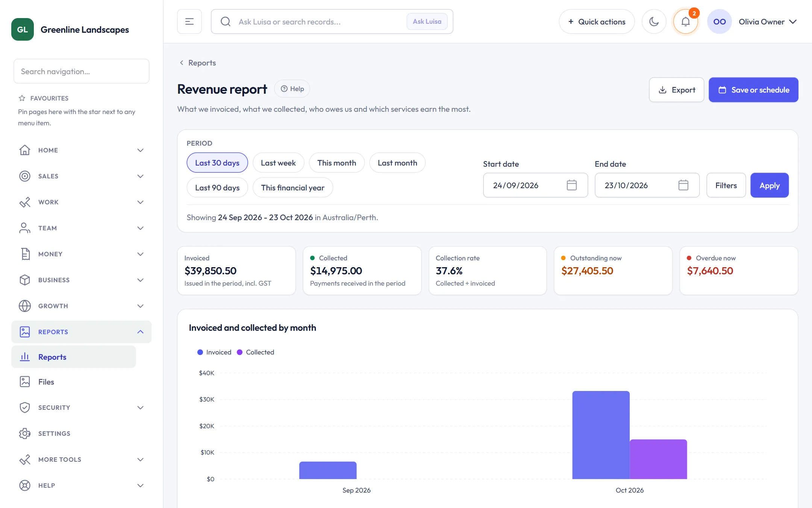The height and width of the screenshot is (508, 812).
Task: Select the Last 30 days period
Action: click(x=217, y=163)
